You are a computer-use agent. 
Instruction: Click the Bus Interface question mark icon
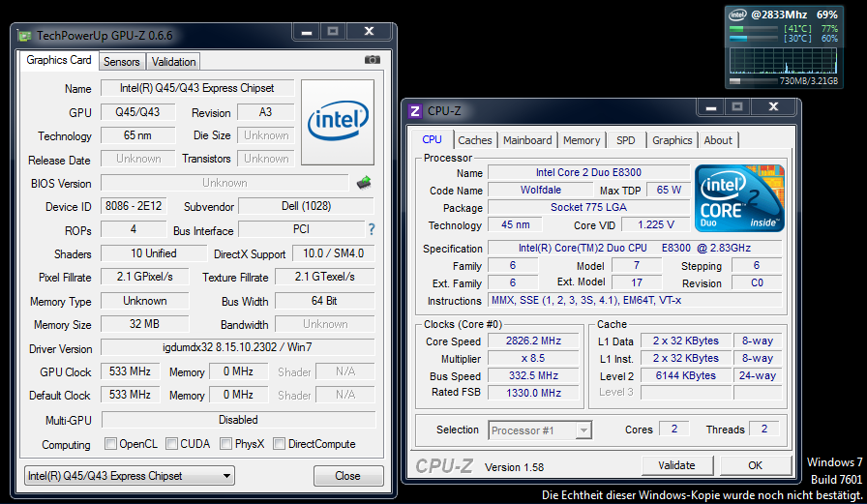(x=372, y=229)
